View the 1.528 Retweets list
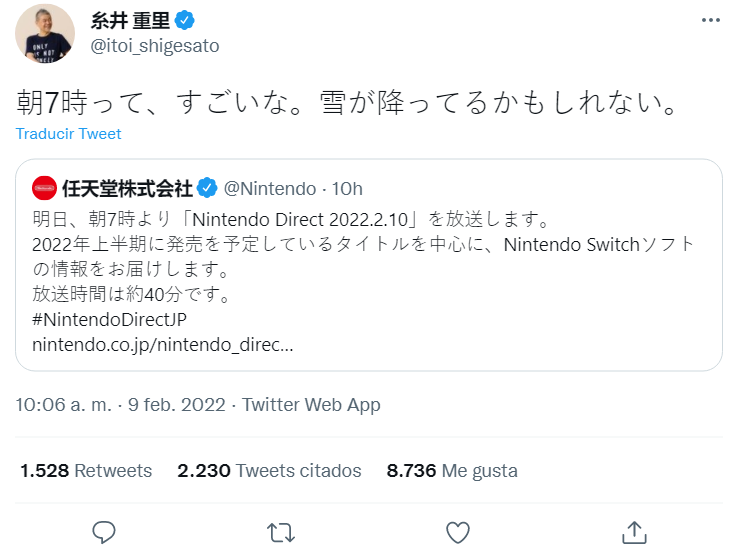735x560 pixels. pos(86,470)
